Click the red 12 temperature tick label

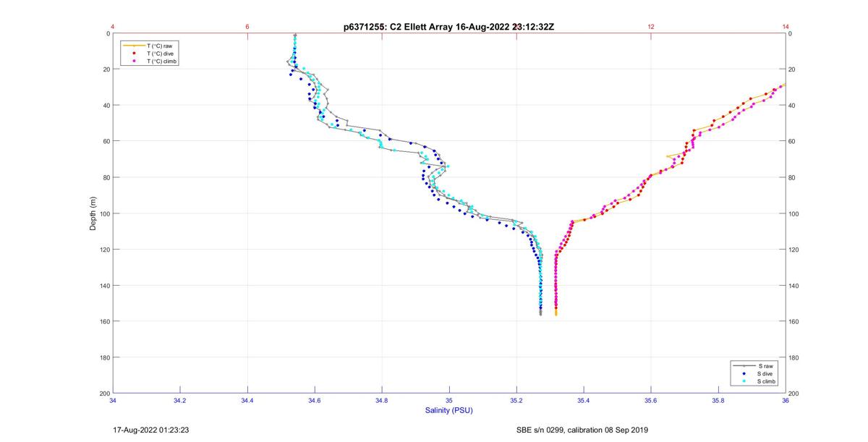(x=651, y=27)
